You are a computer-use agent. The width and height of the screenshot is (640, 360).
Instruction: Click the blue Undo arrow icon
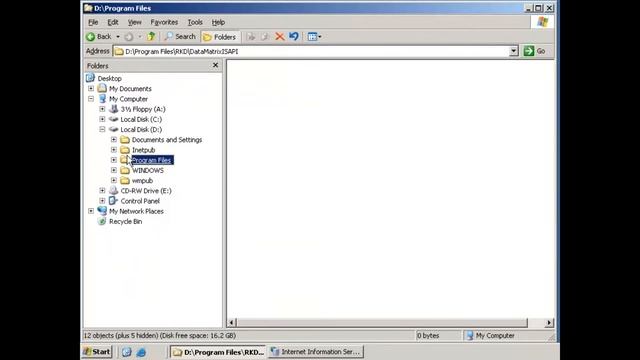coord(293,37)
